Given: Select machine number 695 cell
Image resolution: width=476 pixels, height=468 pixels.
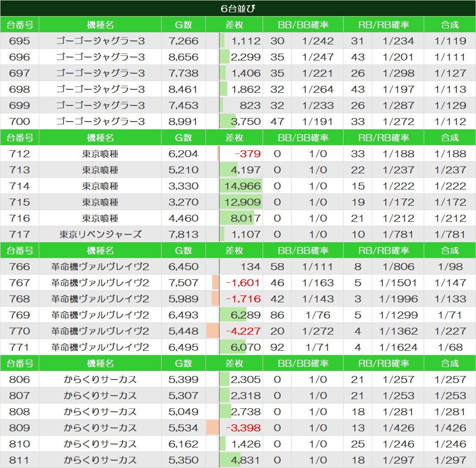Looking at the screenshot, I should point(20,41).
